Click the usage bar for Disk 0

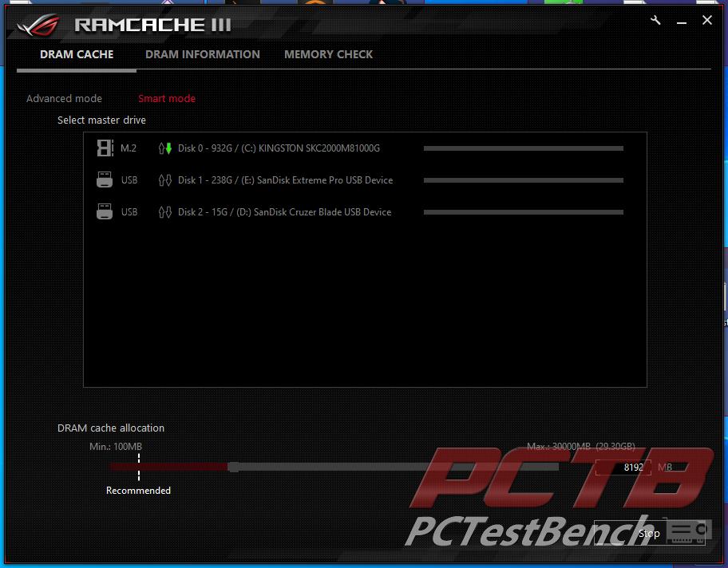pyautogui.click(x=524, y=148)
